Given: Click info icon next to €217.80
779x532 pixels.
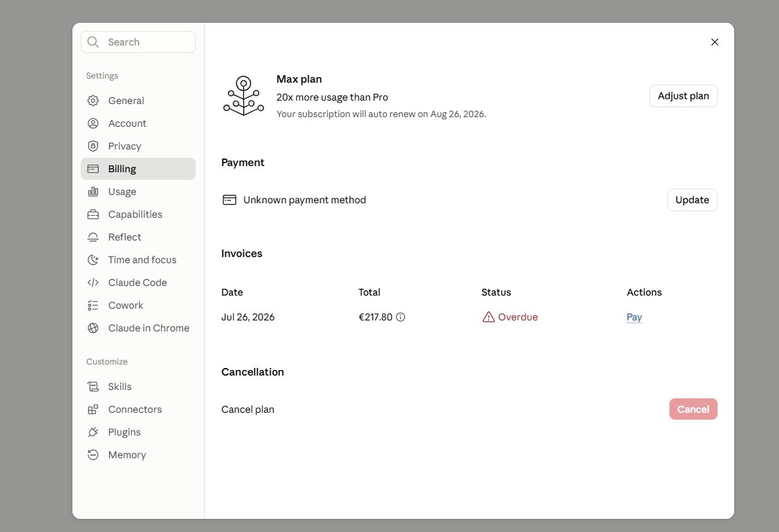Looking at the screenshot, I should point(401,317).
